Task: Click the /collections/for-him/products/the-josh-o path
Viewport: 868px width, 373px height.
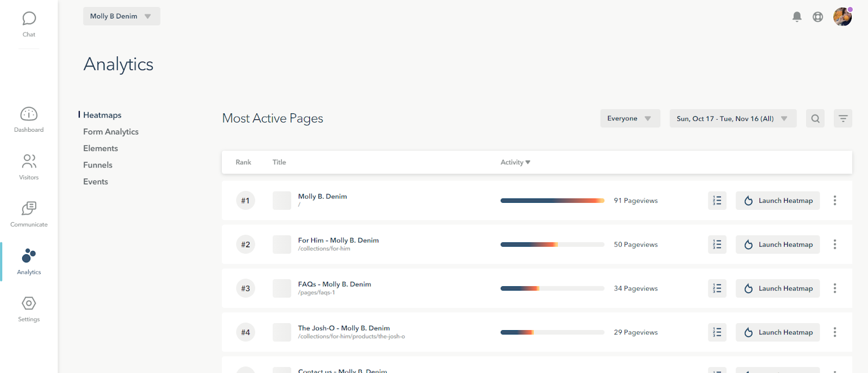Action: 352,337
